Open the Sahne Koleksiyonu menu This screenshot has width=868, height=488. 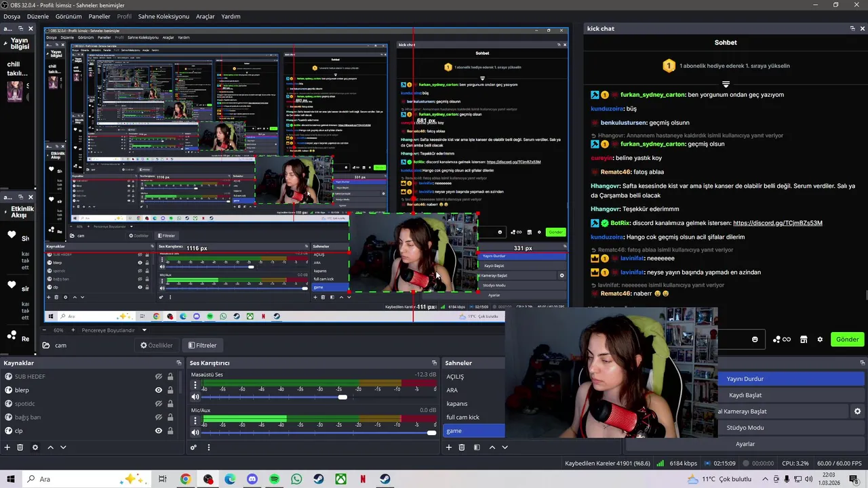[163, 16]
